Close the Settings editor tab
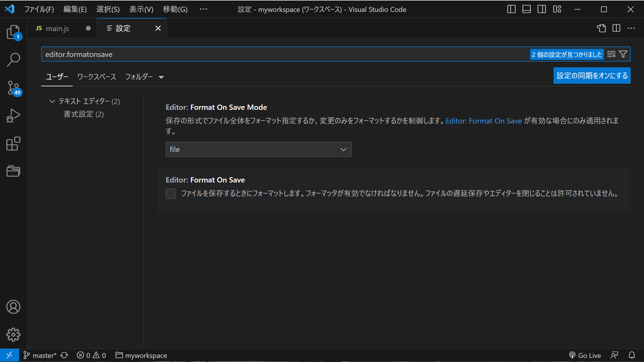 pos(158,28)
